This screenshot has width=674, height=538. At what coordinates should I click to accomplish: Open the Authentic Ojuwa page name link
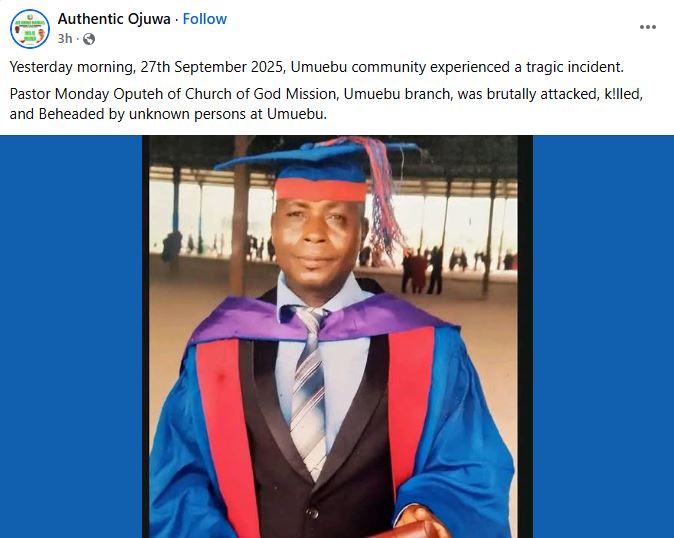(x=114, y=19)
